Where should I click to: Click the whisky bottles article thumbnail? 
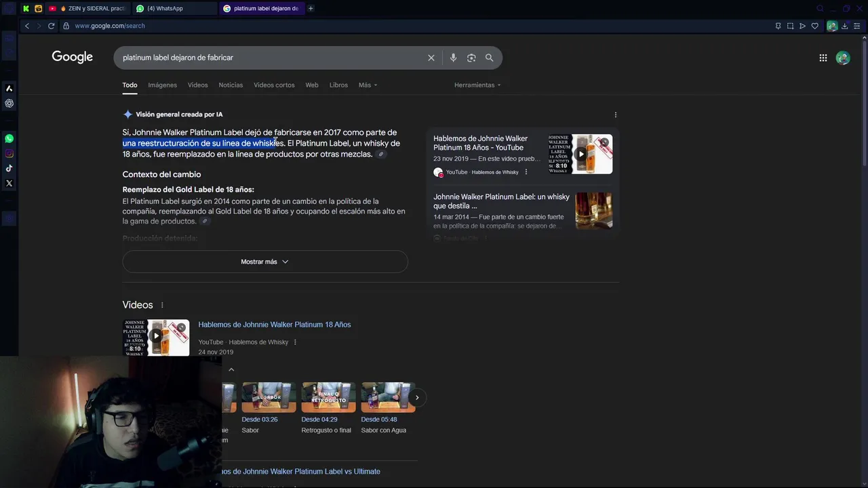(593, 211)
